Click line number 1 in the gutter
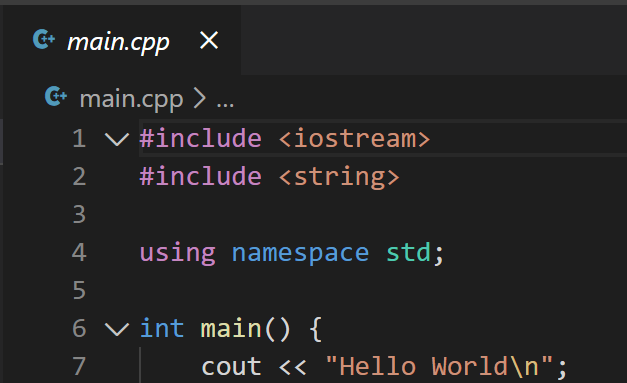The width and height of the screenshot is (627, 383). pos(79,138)
